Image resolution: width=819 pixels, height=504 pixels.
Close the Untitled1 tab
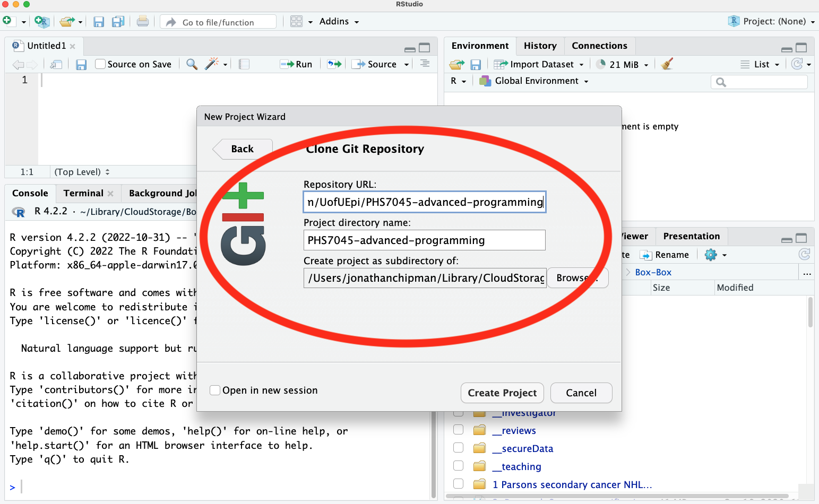pos(73,46)
